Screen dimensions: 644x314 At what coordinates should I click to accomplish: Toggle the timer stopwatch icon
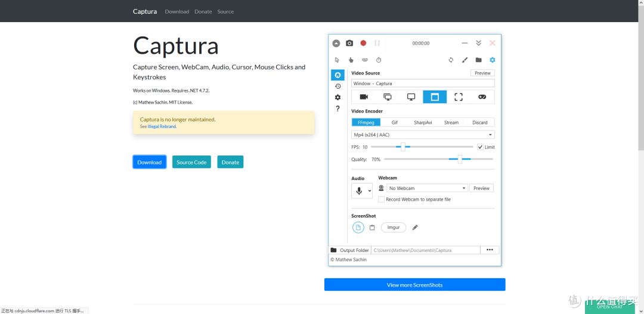click(x=379, y=60)
